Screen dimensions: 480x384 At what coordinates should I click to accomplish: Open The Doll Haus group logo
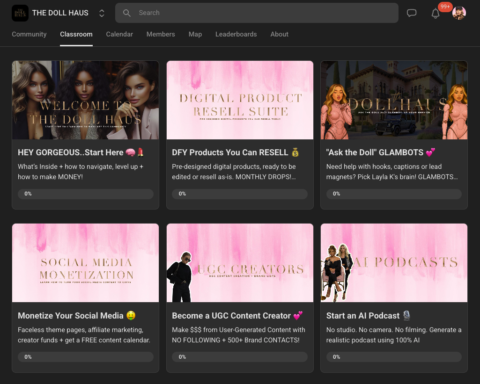pos(20,13)
